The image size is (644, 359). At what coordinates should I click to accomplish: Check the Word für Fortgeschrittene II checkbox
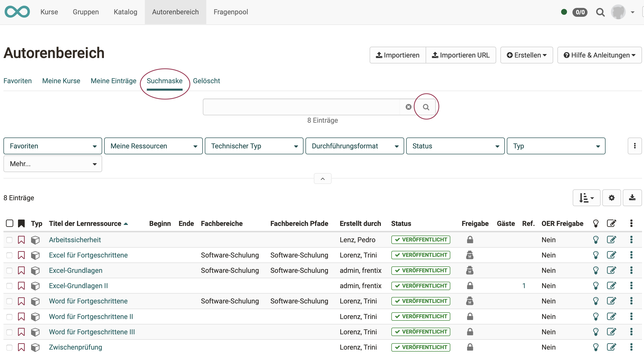point(10,317)
